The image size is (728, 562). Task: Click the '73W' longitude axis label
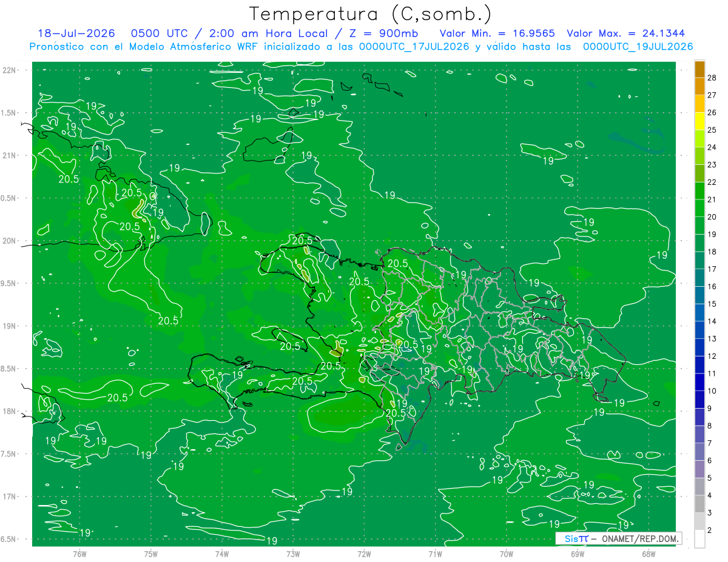(293, 554)
